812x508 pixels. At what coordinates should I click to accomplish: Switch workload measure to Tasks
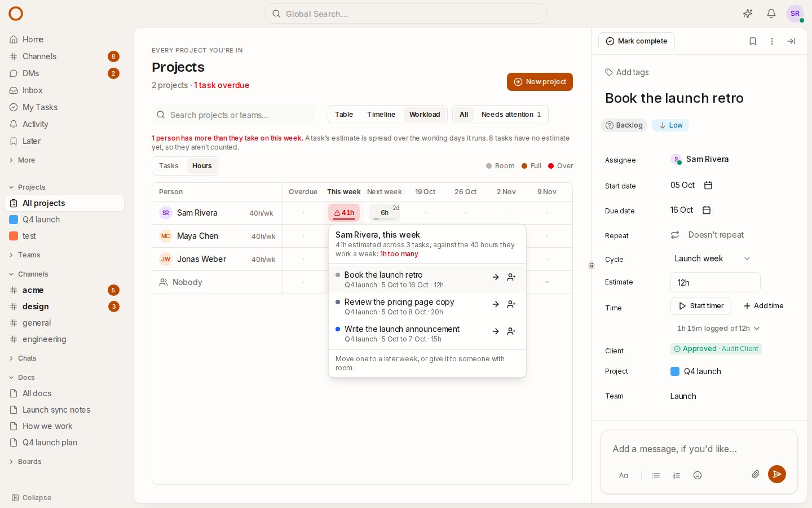(169, 166)
